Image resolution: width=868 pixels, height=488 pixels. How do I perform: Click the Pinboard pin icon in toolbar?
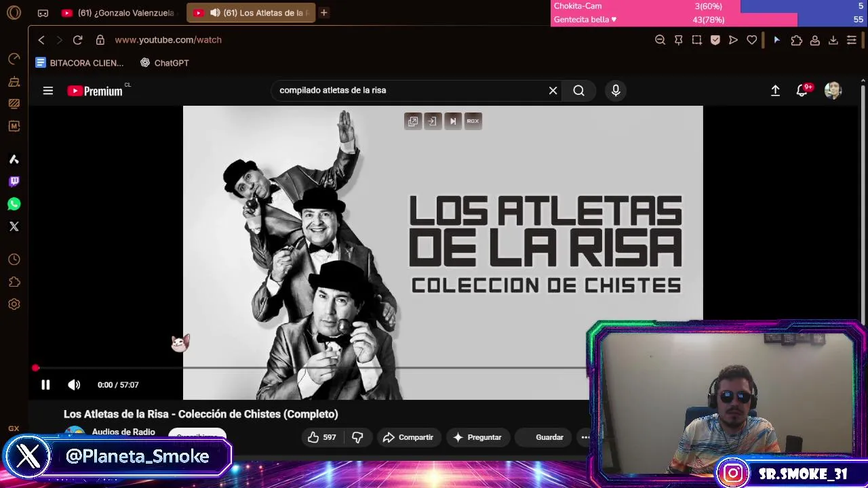678,40
